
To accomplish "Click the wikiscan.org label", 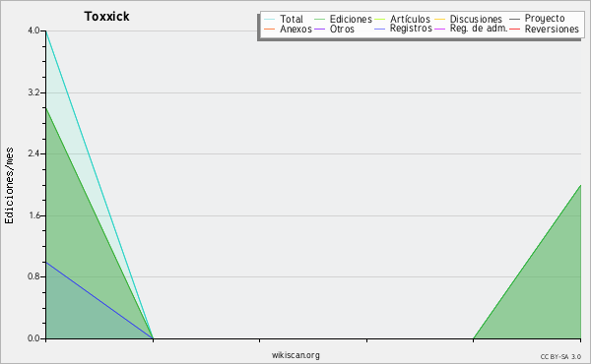I will 295,355.
